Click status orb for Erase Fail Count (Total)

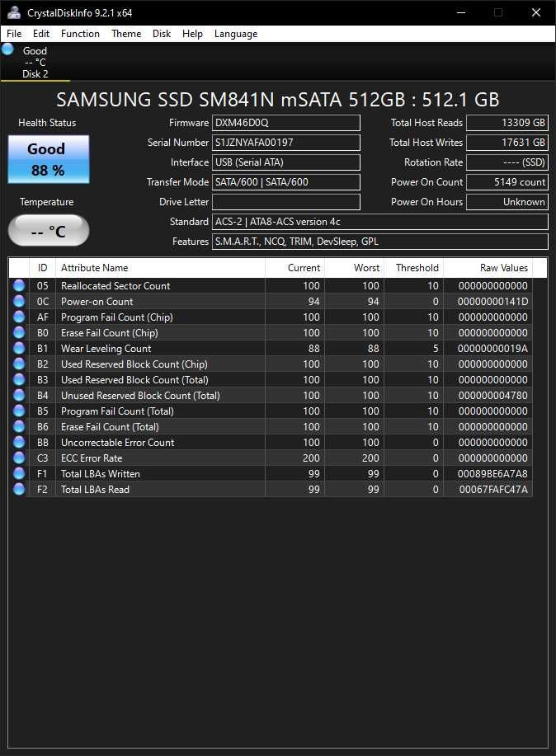[x=19, y=427]
